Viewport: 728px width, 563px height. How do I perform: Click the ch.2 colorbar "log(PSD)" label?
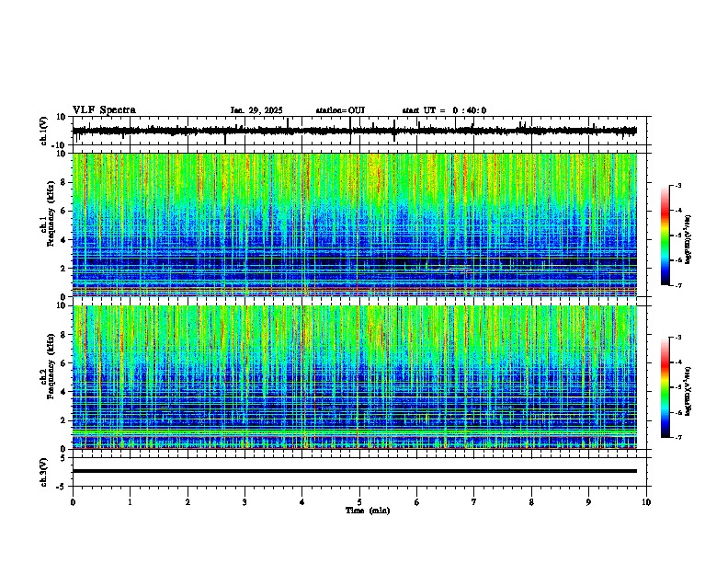688,391
